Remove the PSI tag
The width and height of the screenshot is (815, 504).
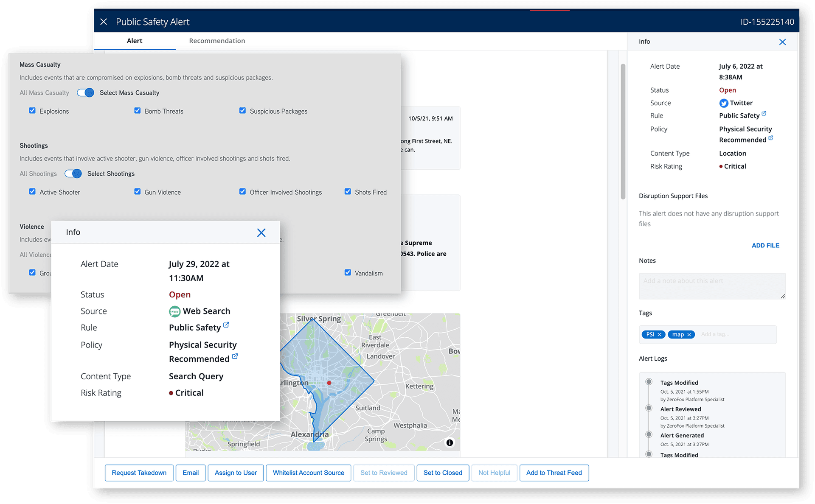coord(660,335)
